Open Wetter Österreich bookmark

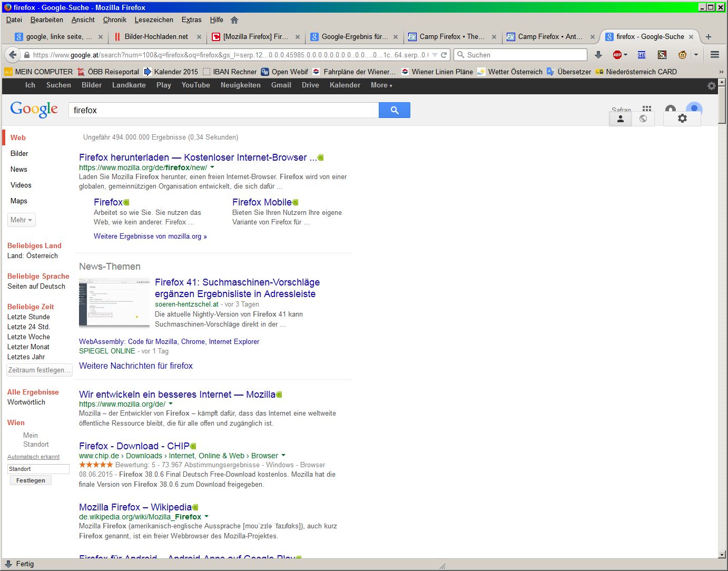pyautogui.click(x=510, y=72)
